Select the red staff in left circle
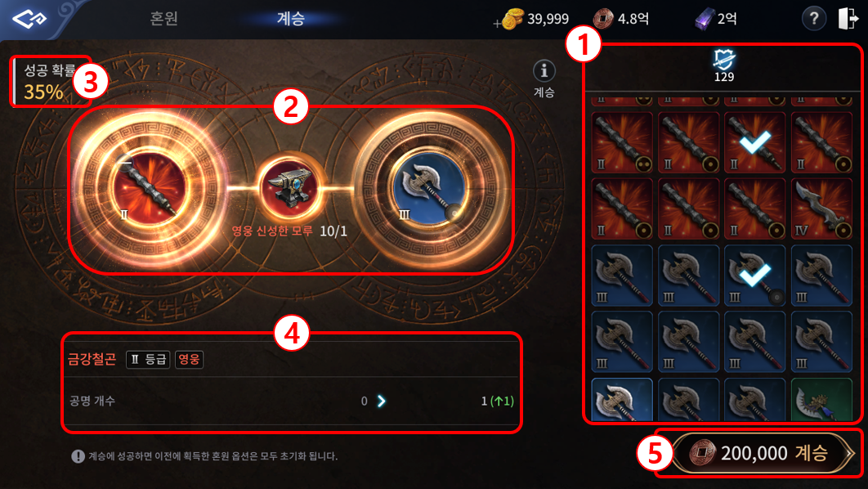The width and height of the screenshot is (868, 489). tap(148, 189)
